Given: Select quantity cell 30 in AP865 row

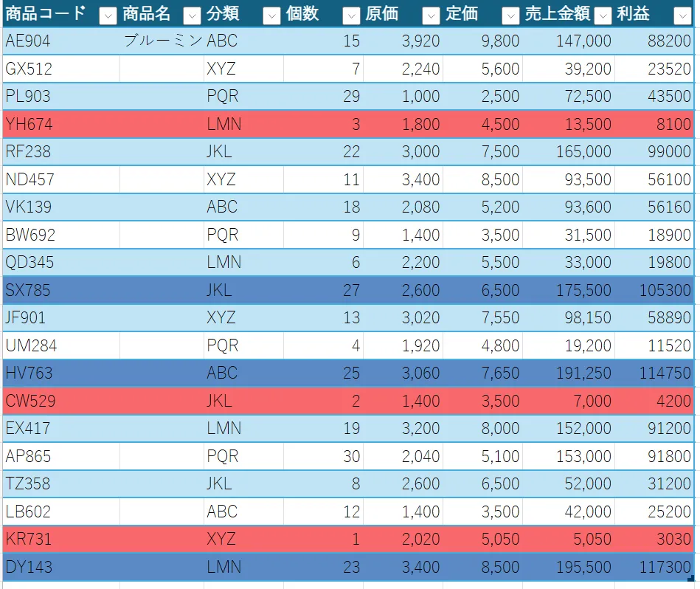Looking at the screenshot, I should coord(325,457).
